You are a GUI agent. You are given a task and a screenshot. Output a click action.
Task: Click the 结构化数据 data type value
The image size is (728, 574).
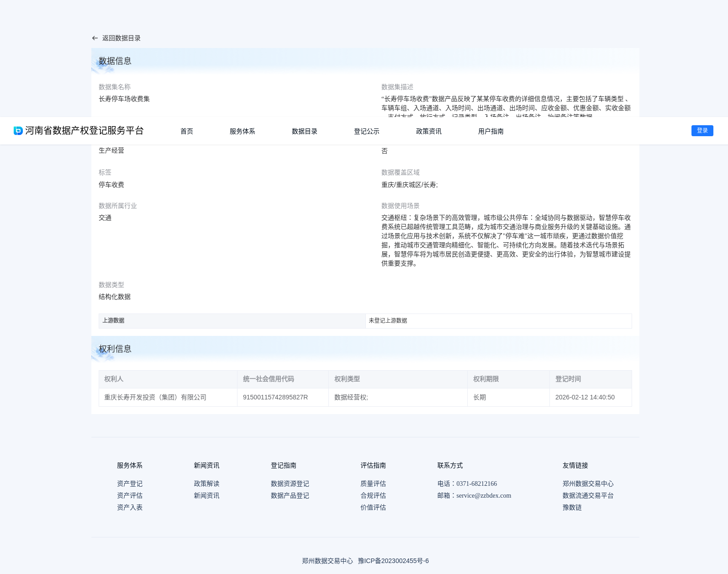tap(115, 297)
